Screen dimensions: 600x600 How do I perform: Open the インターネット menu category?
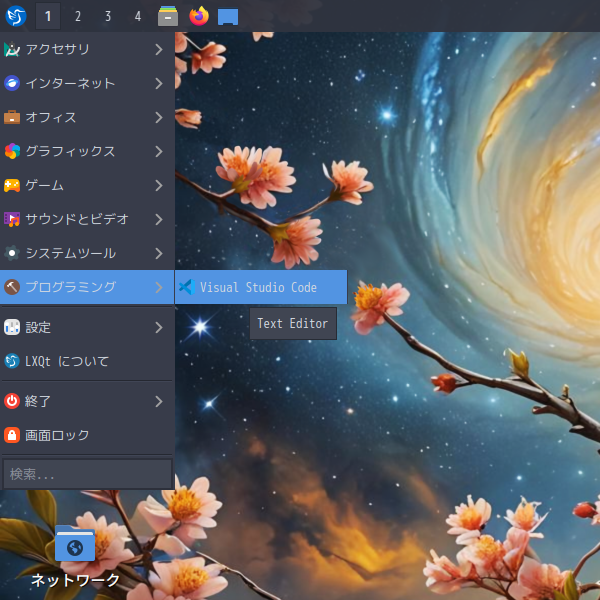tap(87, 83)
